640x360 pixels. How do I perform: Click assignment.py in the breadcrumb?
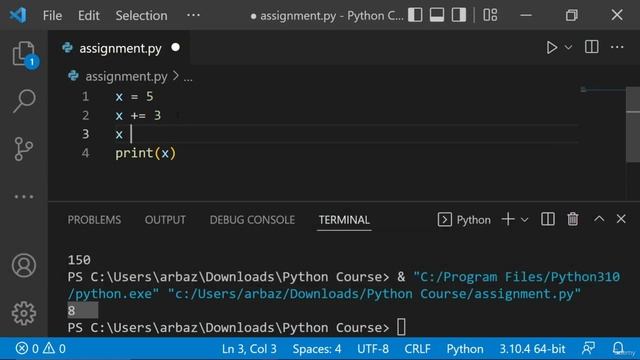pos(126,76)
